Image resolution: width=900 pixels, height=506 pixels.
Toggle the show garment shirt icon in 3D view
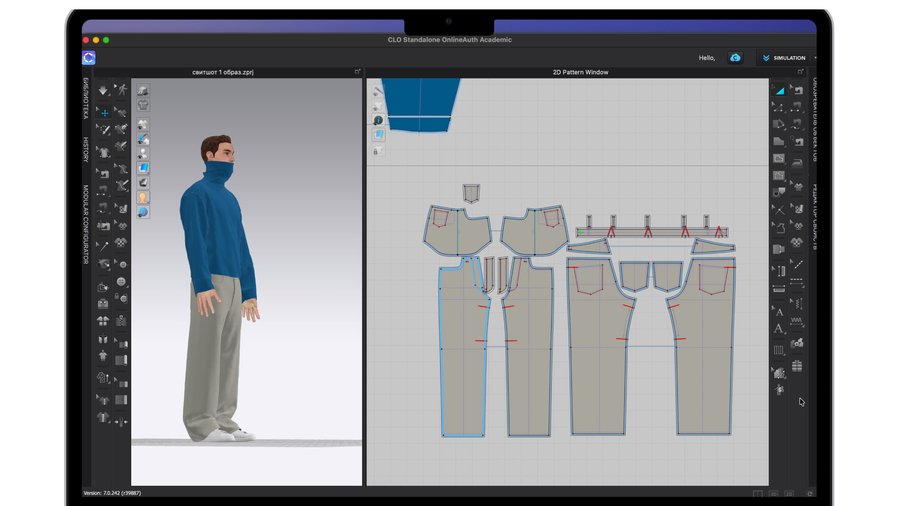click(143, 103)
